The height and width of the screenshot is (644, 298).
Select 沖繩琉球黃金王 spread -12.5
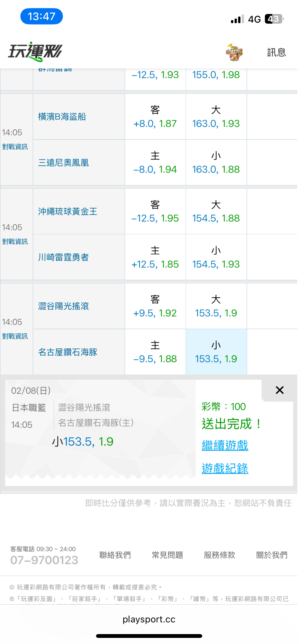point(155,212)
